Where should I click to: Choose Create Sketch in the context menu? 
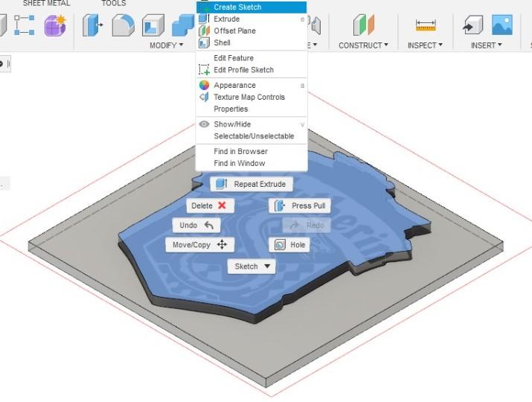click(251, 7)
